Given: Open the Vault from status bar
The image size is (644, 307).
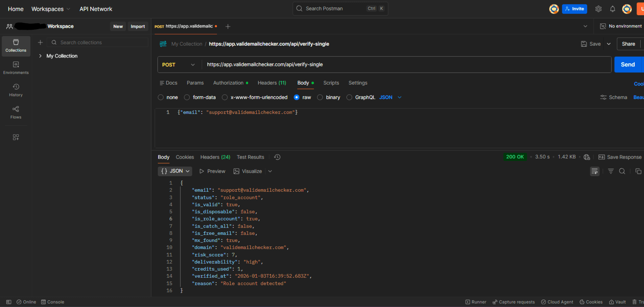Looking at the screenshot, I should (x=617, y=302).
